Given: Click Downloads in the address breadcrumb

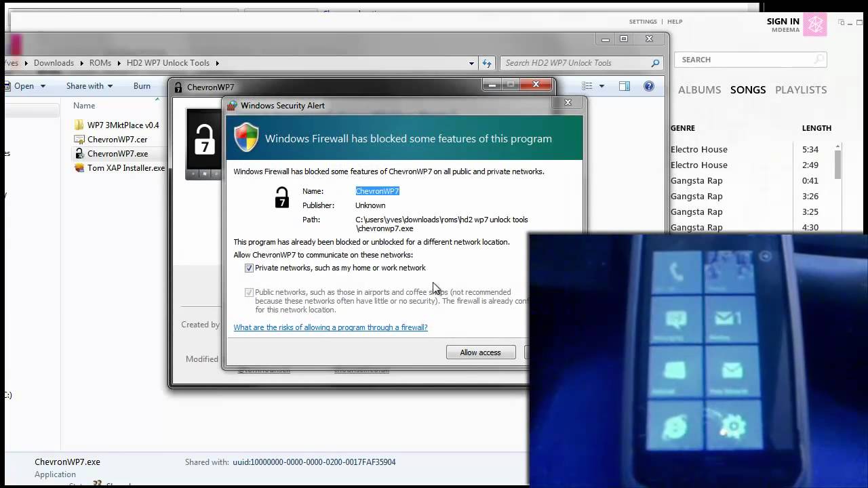Looking at the screenshot, I should click(x=54, y=63).
